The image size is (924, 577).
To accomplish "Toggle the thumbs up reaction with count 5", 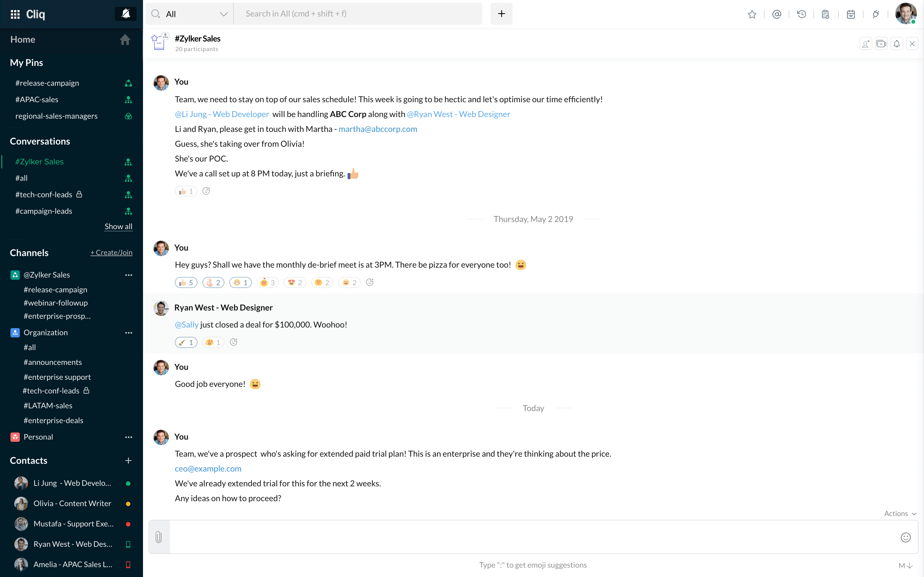I will 186,282.
